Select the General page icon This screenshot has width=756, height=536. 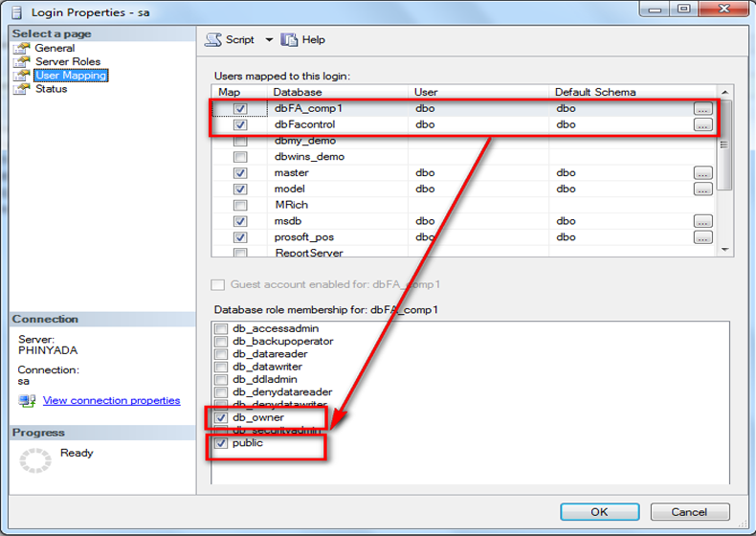point(21,48)
